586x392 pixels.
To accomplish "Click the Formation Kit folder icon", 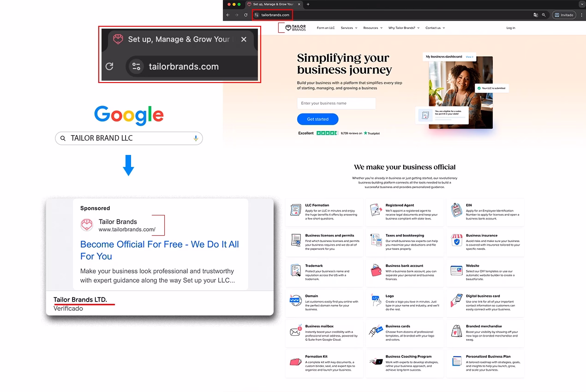I will (x=296, y=363).
